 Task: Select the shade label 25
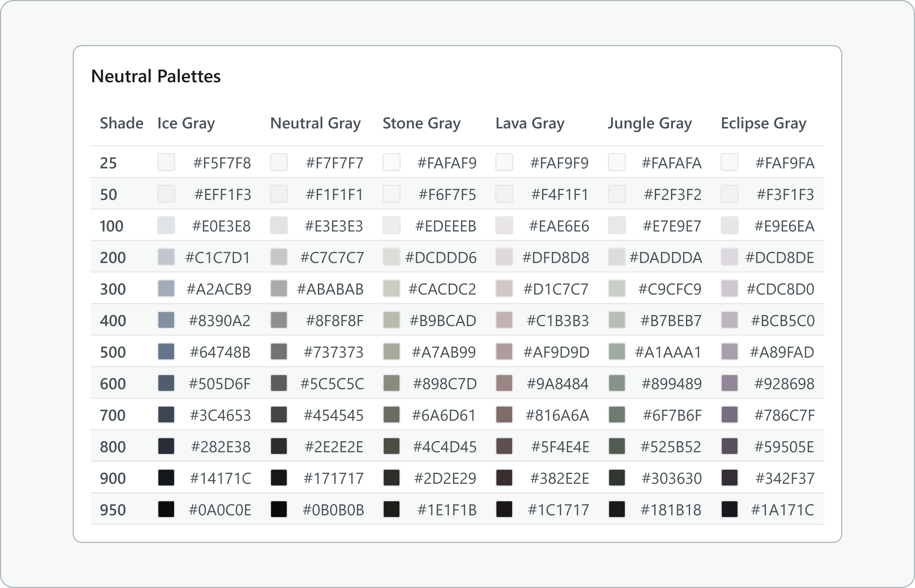(x=108, y=163)
